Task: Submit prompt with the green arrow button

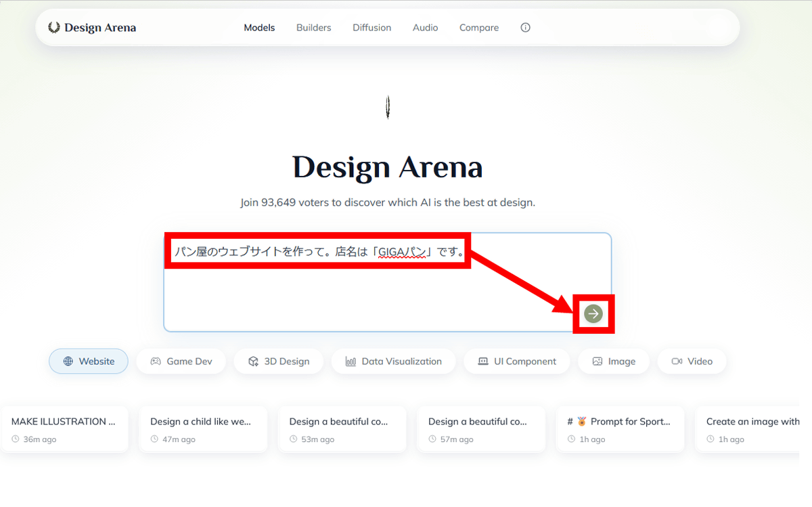Action: (593, 313)
